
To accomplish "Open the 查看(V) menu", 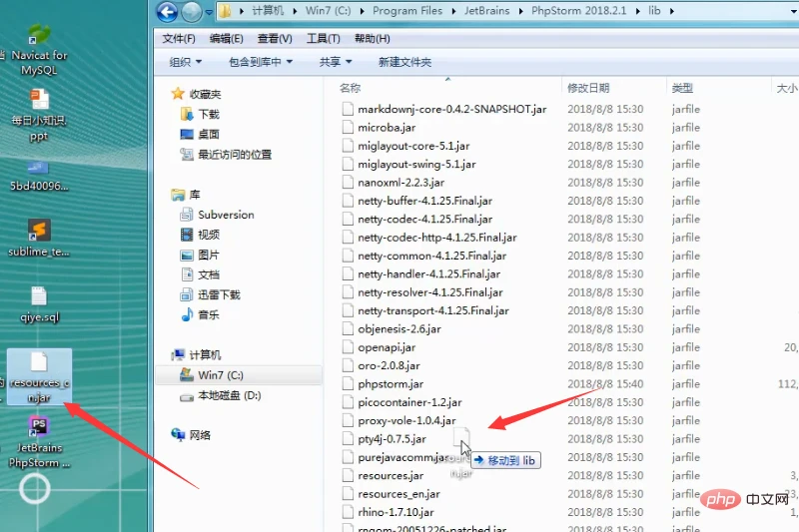I will pyautogui.click(x=275, y=39).
